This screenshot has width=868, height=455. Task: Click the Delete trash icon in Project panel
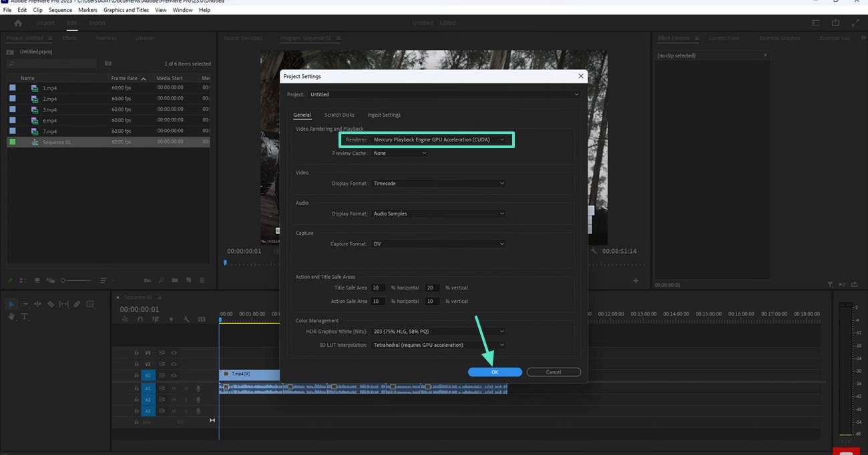pyautogui.click(x=202, y=280)
